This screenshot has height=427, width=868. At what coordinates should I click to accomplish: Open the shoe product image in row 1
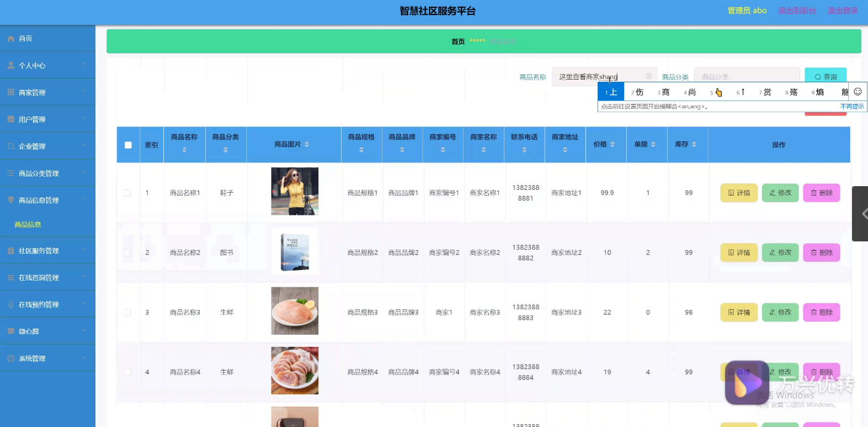pos(295,191)
